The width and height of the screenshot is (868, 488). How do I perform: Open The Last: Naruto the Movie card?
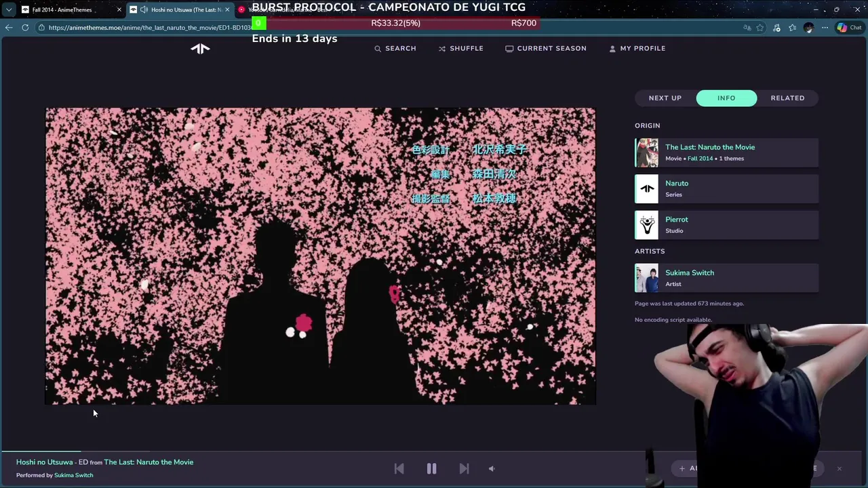point(726,152)
